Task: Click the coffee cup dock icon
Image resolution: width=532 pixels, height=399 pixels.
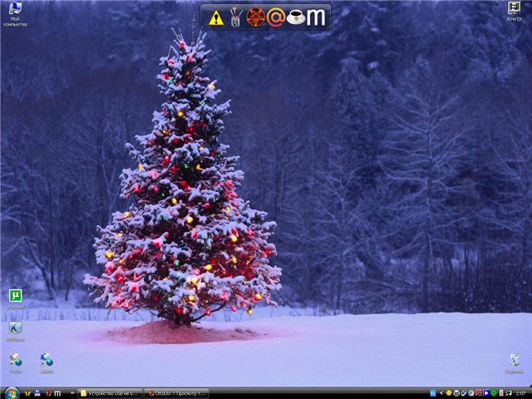Action: (296, 17)
